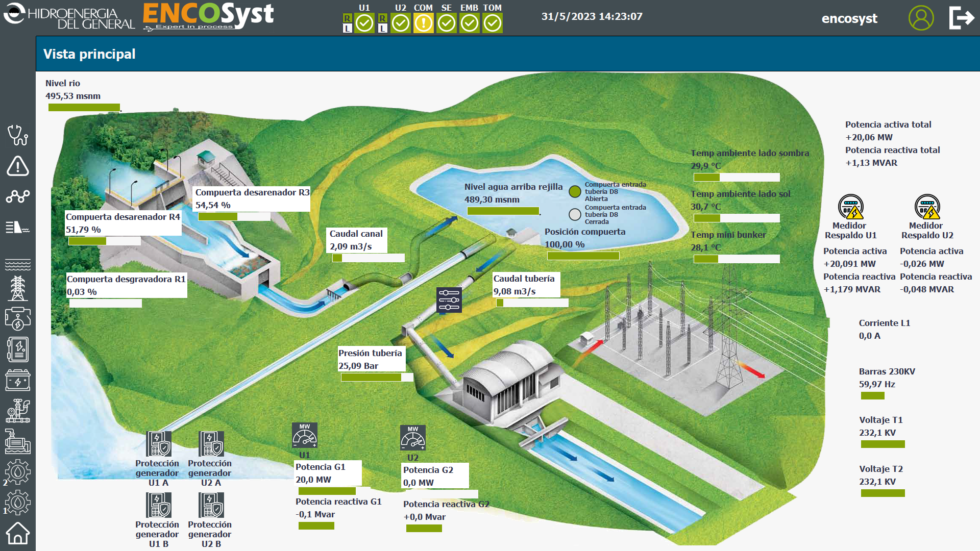Click Voltaje T1 232,1 KV value
Viewport: 980px width, 551px height.
877,433
